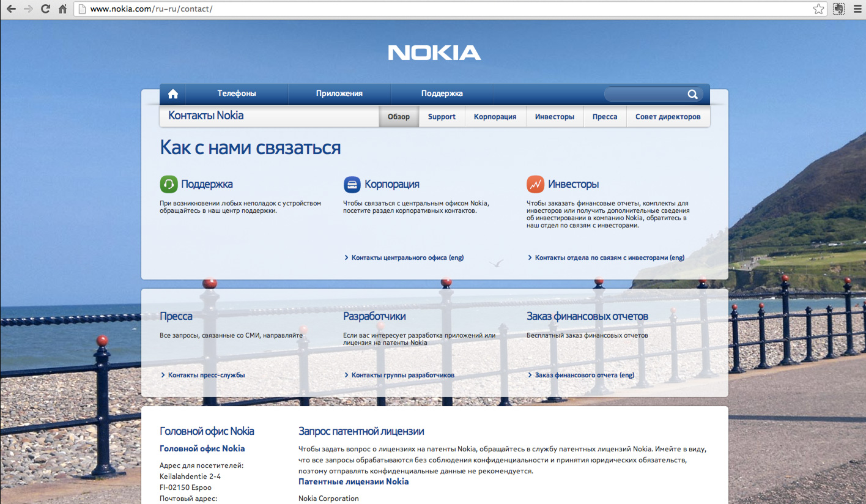
Task: Click the browser forward arrow
Action: pos(28,9)
